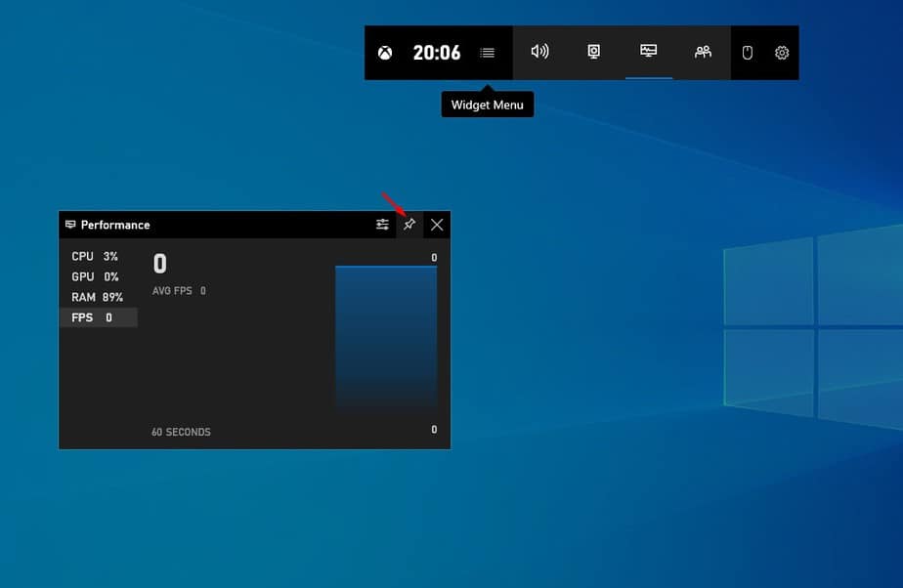Open Game Bar settings gear
The height and width of the screenshot is (588, 903).
[x=782, y=53]
